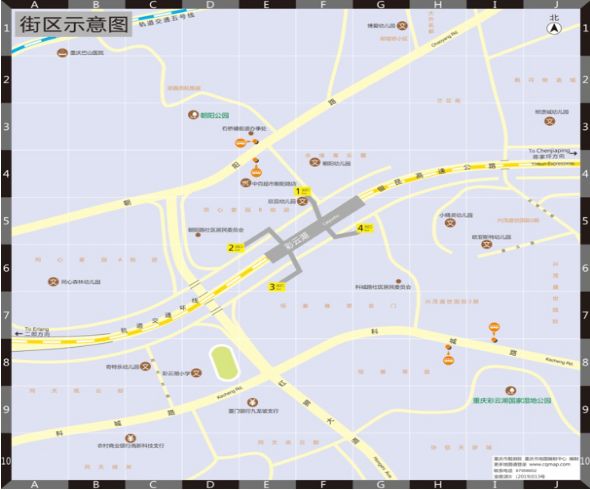Click the green sports field oval
The height and width of the screenshot is (490, 590).
pyautogui.click(x=224, y=362)
